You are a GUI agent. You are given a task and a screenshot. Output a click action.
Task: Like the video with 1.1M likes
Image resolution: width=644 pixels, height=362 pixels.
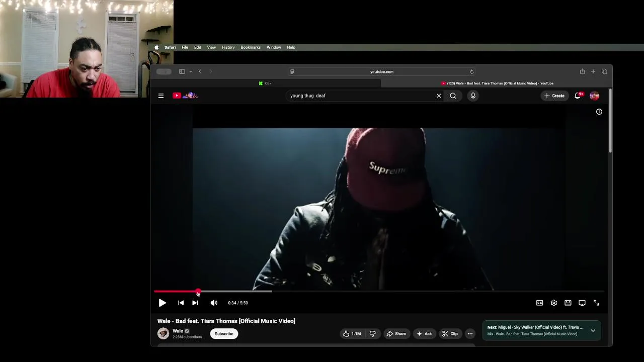coord(352,334)
